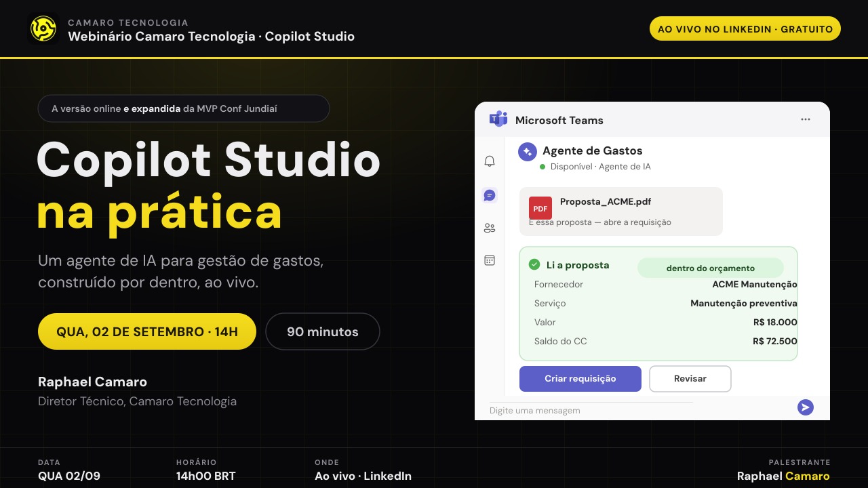Click the R$ 72.500 balance value
Viewport: 868px width, 488px height.
click(775, 341)
